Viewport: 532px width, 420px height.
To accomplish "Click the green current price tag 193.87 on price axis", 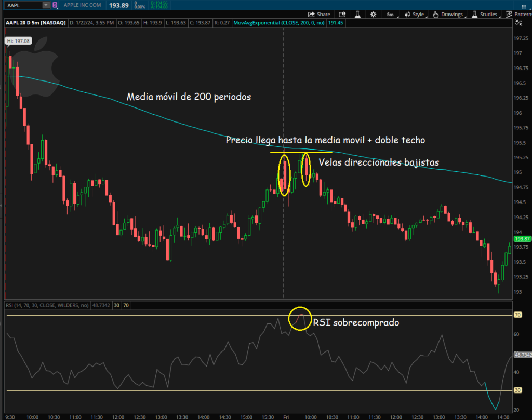I will tap(523, 239).
